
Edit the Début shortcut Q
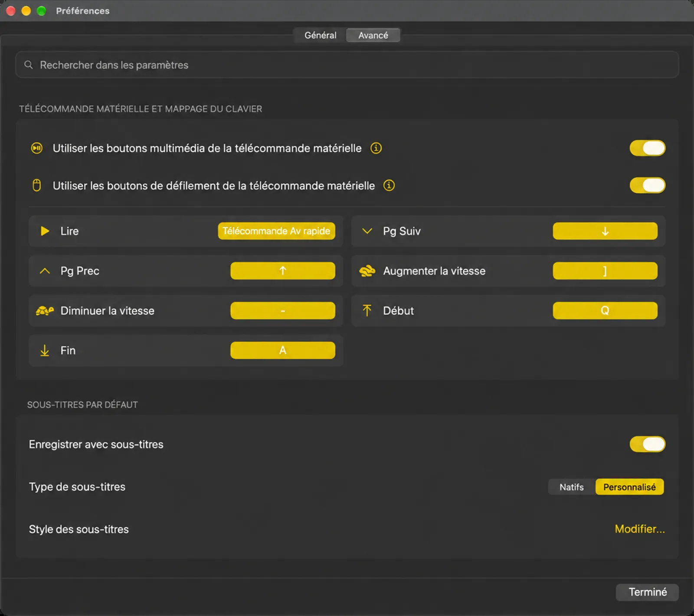605,311
